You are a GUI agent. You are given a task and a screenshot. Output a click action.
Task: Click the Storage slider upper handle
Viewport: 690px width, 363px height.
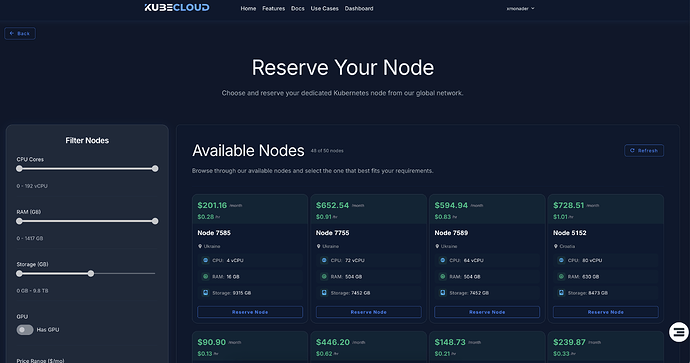[91, 274]
